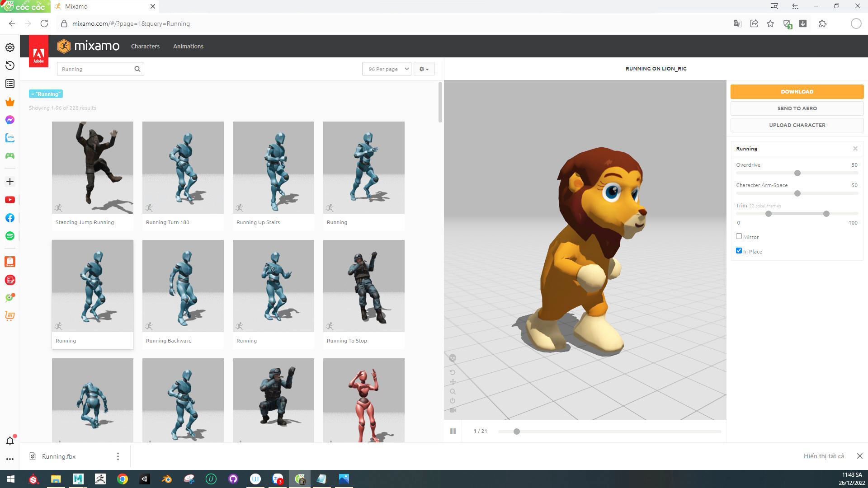Enable the Mirror checkbox
The height and width of the screenshot is (488, 868).
[x=739, y=236]
